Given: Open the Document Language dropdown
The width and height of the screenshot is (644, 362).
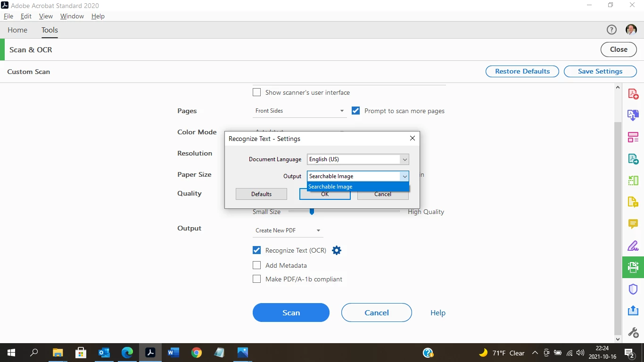Looking at the screenshot, I should pyautogui.click(x=358, y=159).
